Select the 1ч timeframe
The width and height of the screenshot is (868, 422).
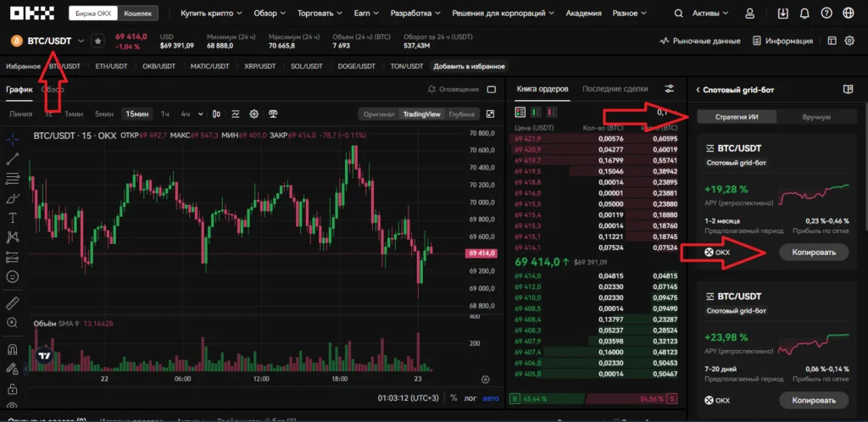click(165, 114)
